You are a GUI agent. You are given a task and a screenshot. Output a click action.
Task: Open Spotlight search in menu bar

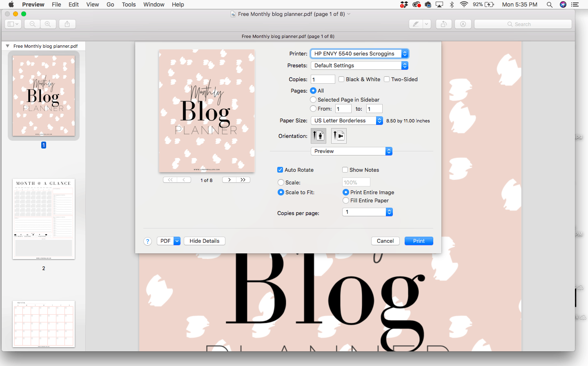550,4
